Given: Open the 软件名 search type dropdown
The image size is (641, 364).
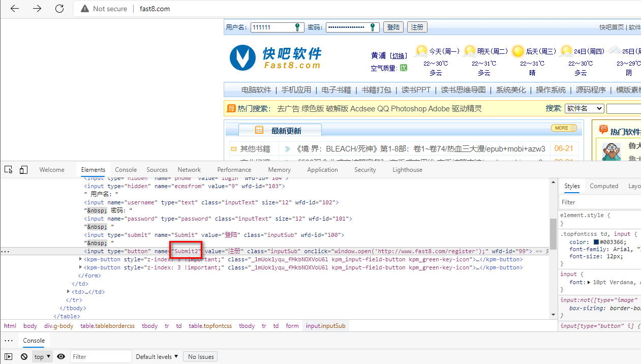Looking at the screenshot, I should click(x=585, y=108).
